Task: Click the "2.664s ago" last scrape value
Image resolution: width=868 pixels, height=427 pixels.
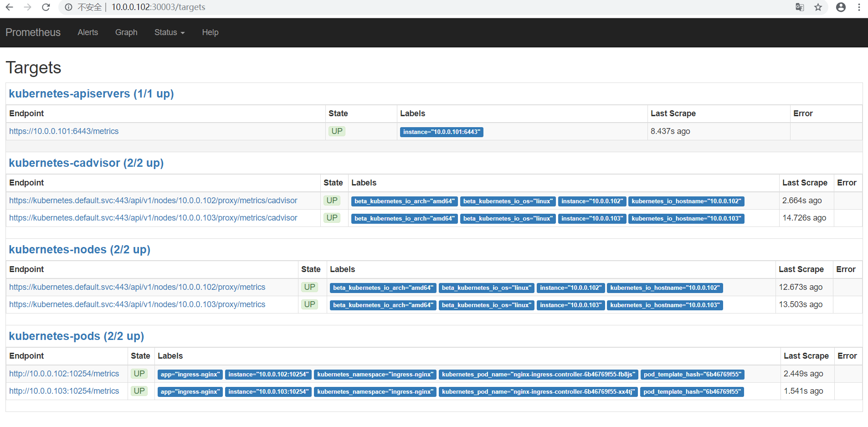Action: (x=802, y=201)
